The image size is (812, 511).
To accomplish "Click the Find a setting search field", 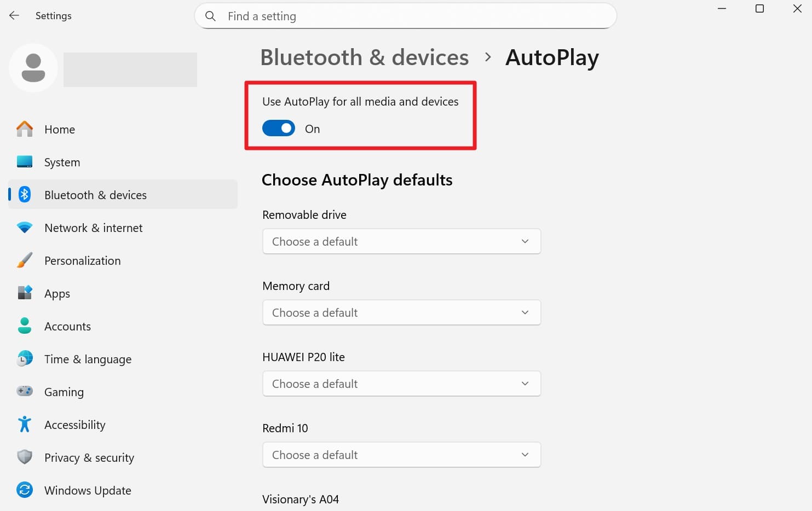I will point(405,16).
